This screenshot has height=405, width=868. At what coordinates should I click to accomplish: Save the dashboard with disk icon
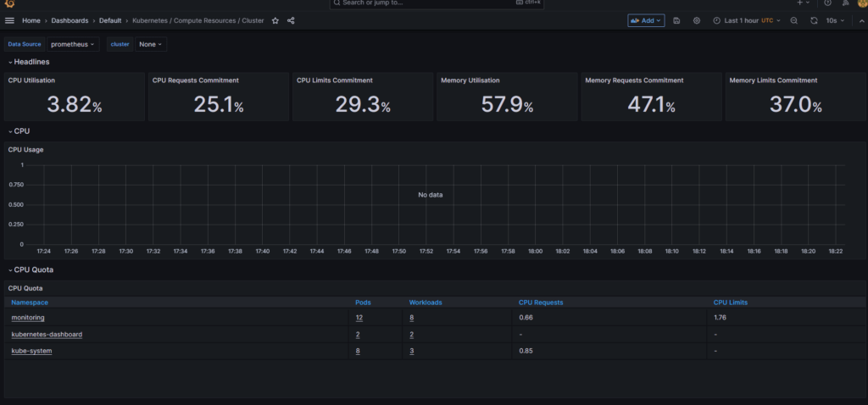(676, 20)
